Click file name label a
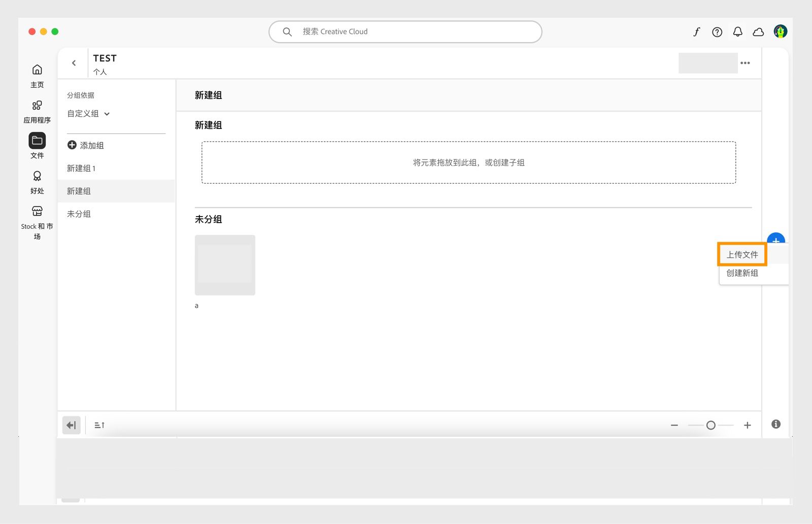 coord(197,305)
